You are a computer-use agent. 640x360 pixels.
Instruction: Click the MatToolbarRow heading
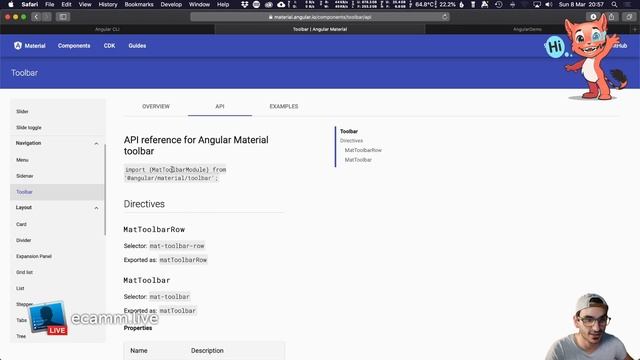point(154,230)
